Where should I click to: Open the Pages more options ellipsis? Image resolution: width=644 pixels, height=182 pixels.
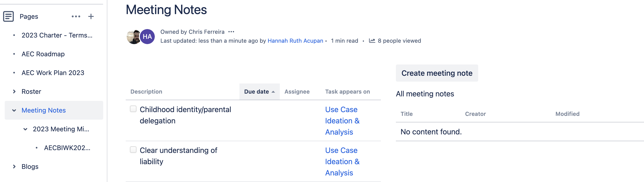[x=76, y=16]
